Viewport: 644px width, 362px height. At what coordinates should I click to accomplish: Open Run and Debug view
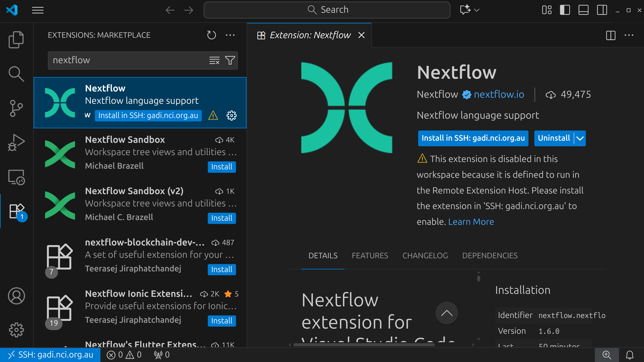pyautogui.click(x=16, y=142)
